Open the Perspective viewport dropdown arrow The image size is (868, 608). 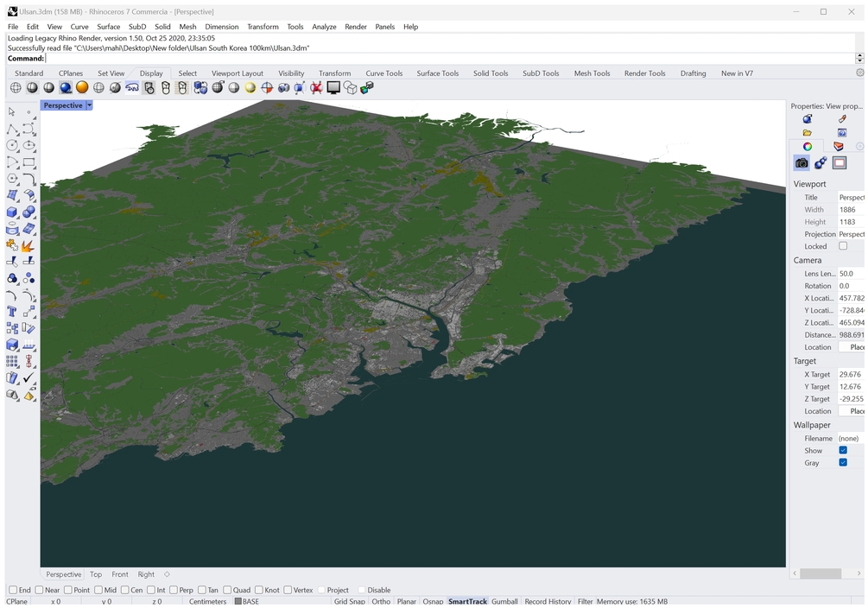point(89,105)
